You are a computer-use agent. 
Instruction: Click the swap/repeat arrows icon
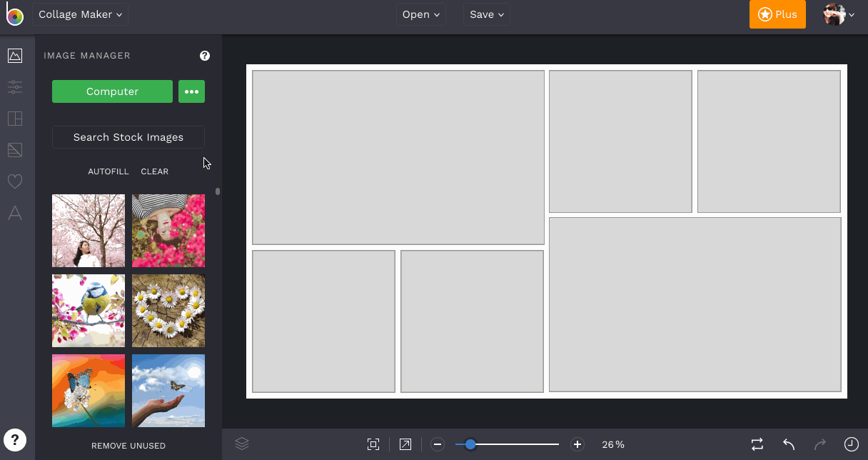(757, 444)
